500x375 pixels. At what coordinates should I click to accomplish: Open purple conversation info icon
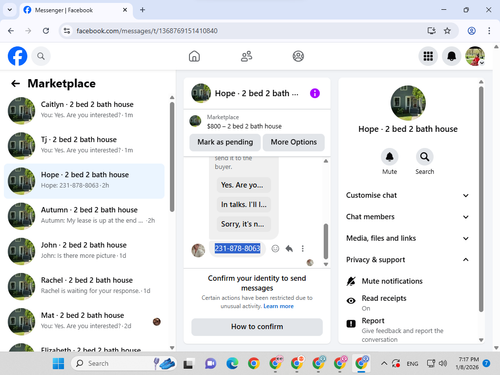click(315, 93)
